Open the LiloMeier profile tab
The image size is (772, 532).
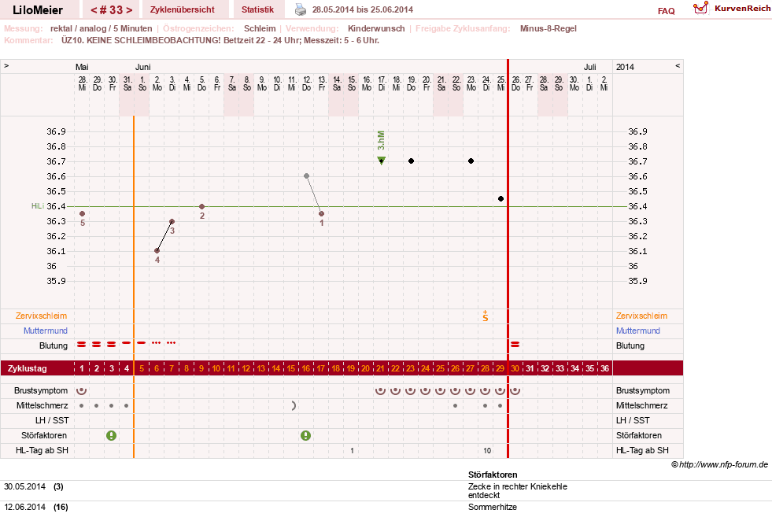click(x=38, y=9)
